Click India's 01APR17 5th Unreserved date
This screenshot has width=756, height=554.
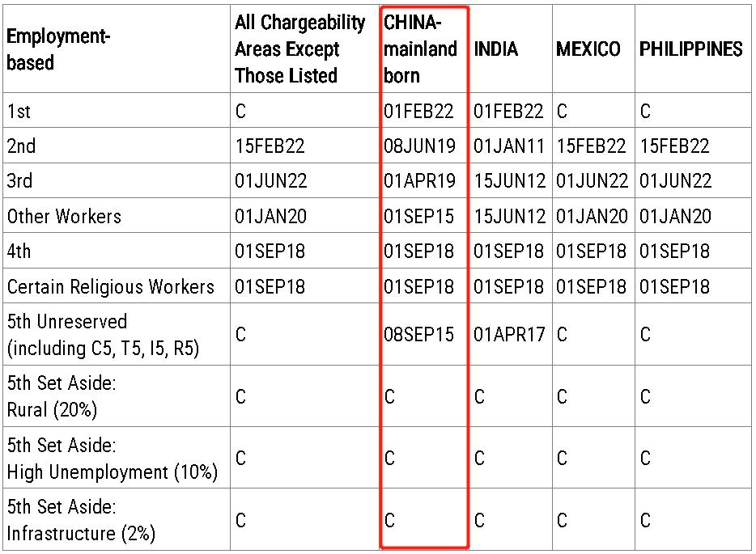[509, 334]
